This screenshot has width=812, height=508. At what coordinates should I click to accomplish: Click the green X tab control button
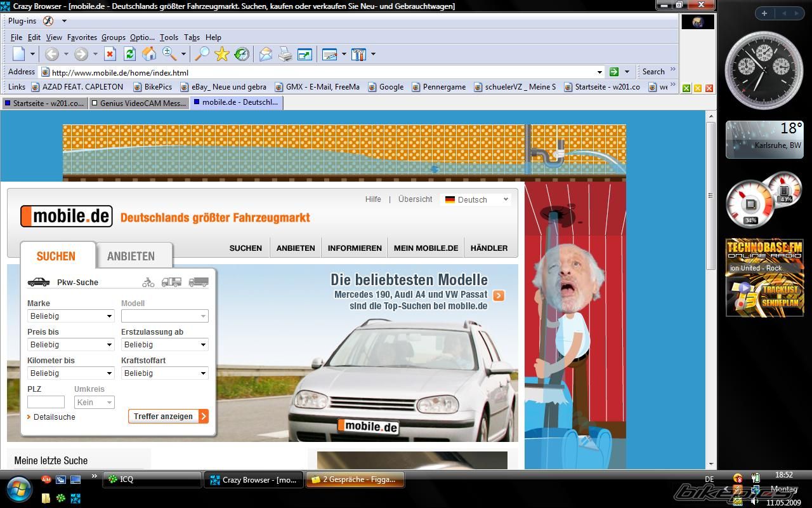click(686, 88)
